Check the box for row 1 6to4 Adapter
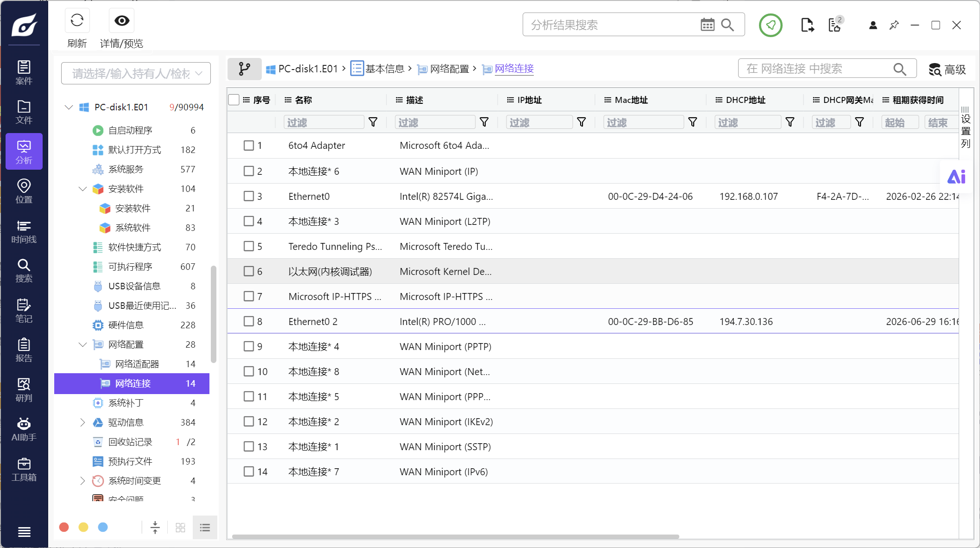This screenshot has height=548, width=980. pyautogui.click(x=249, y=146)
